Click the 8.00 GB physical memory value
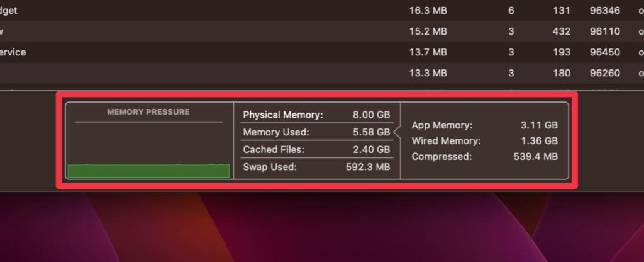The height and width of the screenshot is (262, 644). tap(371, 115)
